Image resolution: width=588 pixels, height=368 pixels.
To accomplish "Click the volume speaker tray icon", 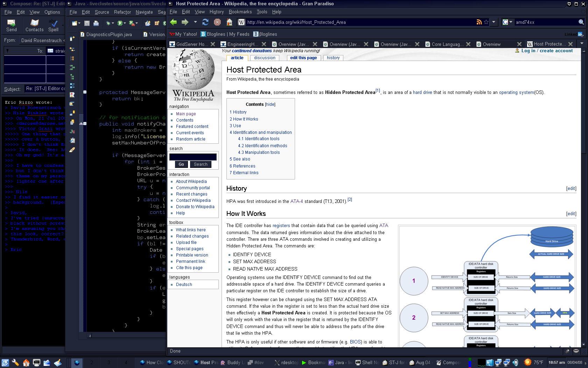I will (x=516, y=362).
